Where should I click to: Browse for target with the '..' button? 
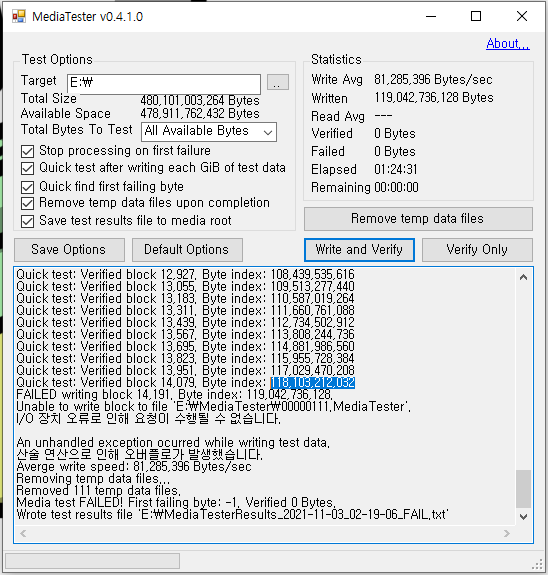pyautogui.click(x=278, y=82)
